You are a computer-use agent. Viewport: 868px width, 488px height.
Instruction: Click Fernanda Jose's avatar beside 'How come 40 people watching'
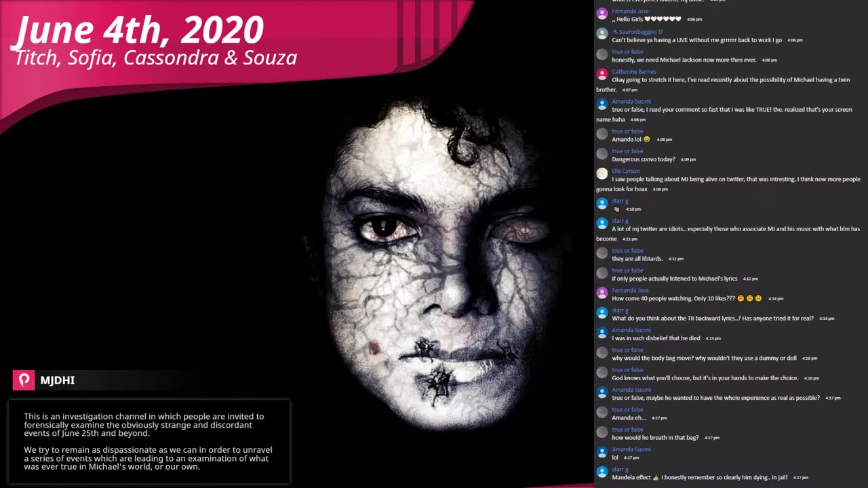click(x=602, y=293)
